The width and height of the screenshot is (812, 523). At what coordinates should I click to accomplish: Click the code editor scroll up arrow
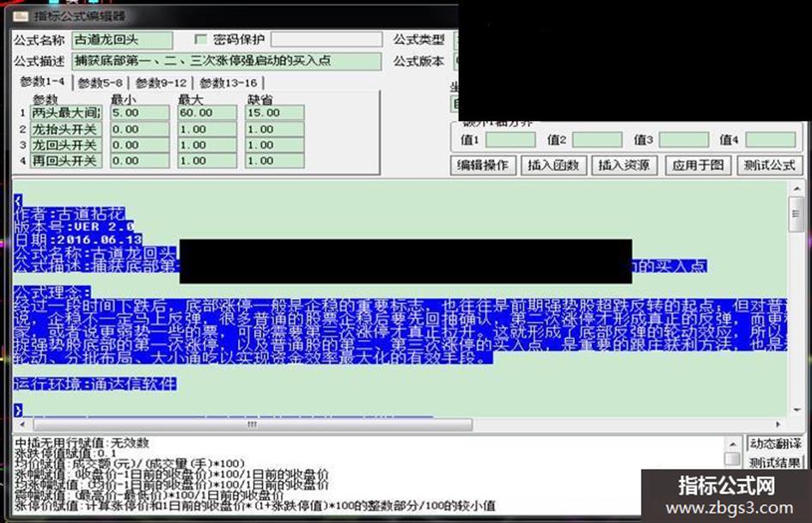tap(797, 188)
